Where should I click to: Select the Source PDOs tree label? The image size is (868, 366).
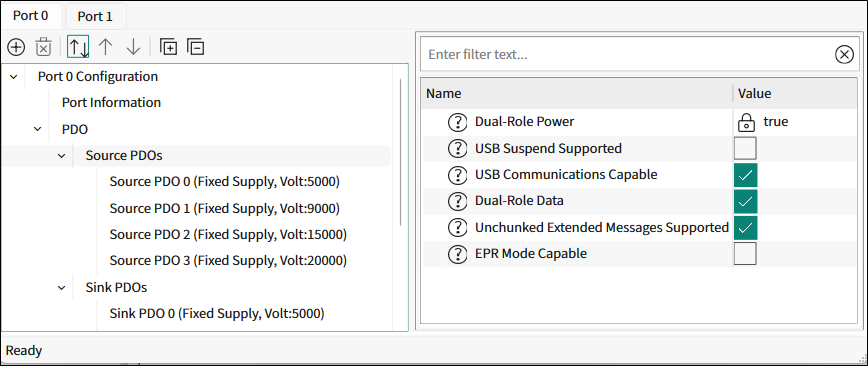coord(124,156)
